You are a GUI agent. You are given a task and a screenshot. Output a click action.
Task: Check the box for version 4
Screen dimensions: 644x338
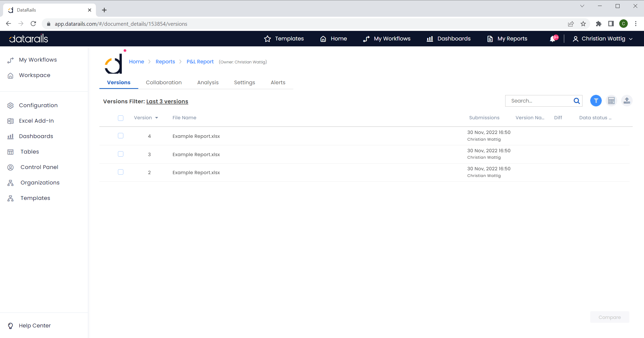(x=121, y=136)
